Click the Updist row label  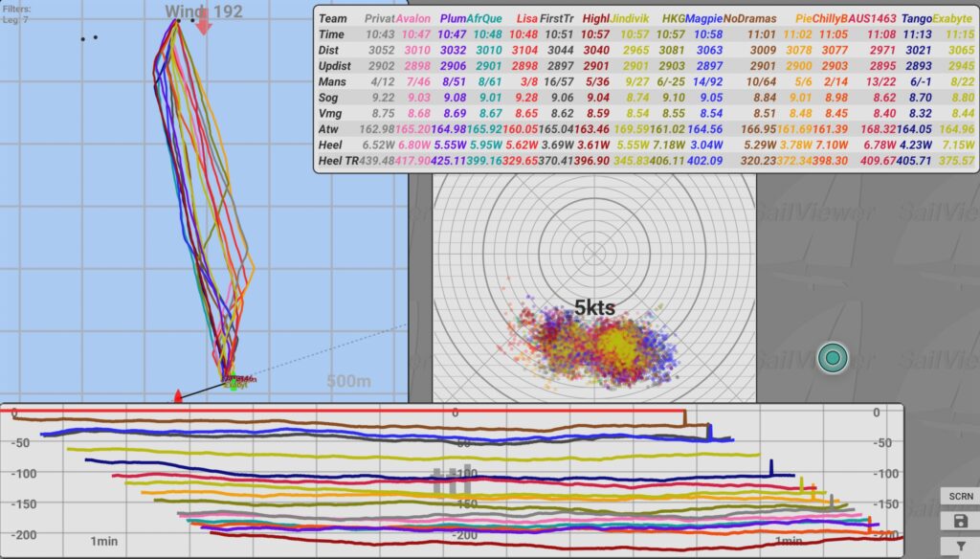[x=334, y=66]
